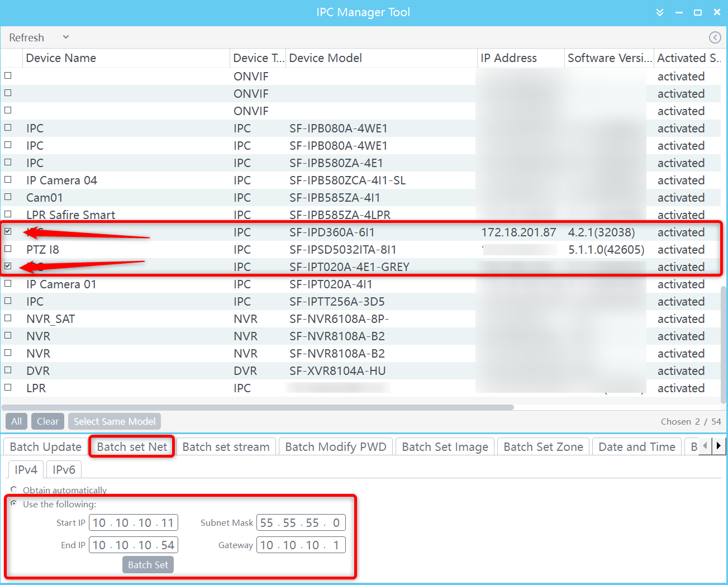The width and height of the screenshot is (728, 585).
Task: Uncheck the SF-IPD360A-6I1 device checkbox
Action: (x=8, y=231)
